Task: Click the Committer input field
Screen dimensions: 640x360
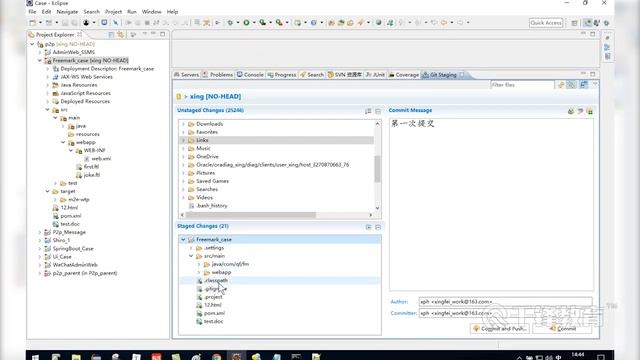Action: (x=505, y=313)
